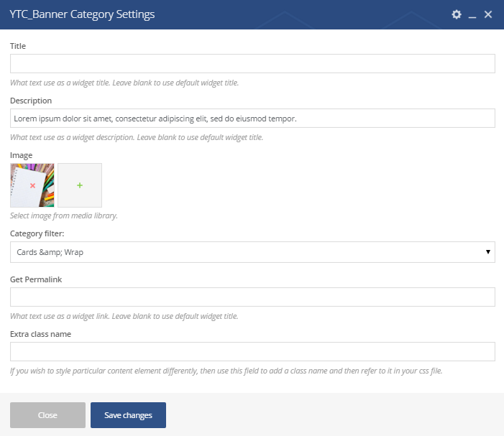Click the Description input field
This screenshot has height=436, width=504.
pos(252,118)
